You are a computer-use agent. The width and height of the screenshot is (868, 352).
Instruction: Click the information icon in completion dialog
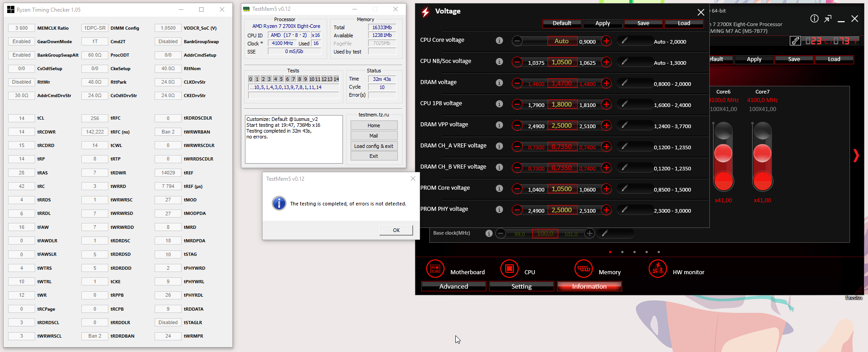279,203
